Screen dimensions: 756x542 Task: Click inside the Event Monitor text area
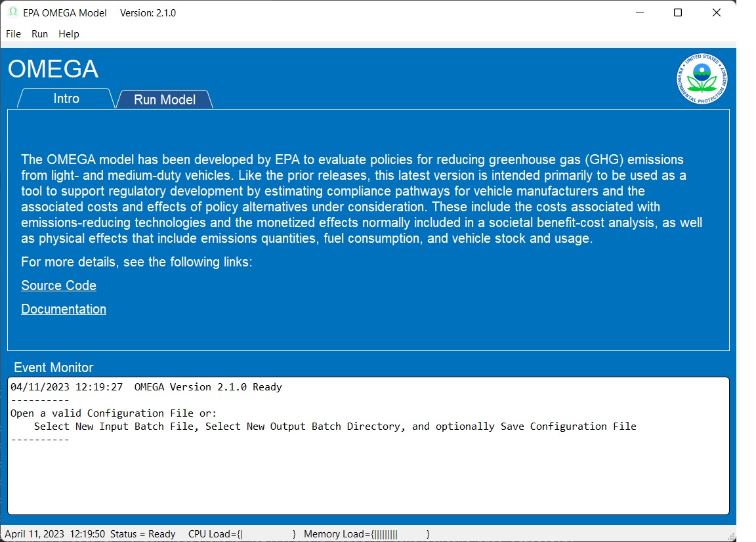coord(368,446)
